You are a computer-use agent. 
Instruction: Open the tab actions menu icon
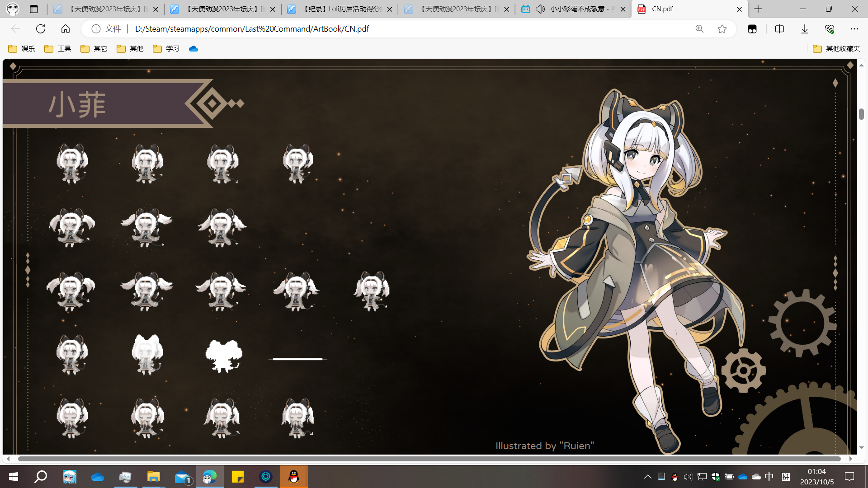tap(34, 9)
